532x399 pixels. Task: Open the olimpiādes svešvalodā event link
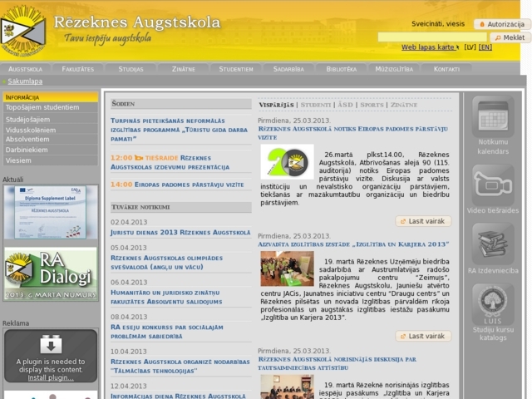click(x=166, y=263)
